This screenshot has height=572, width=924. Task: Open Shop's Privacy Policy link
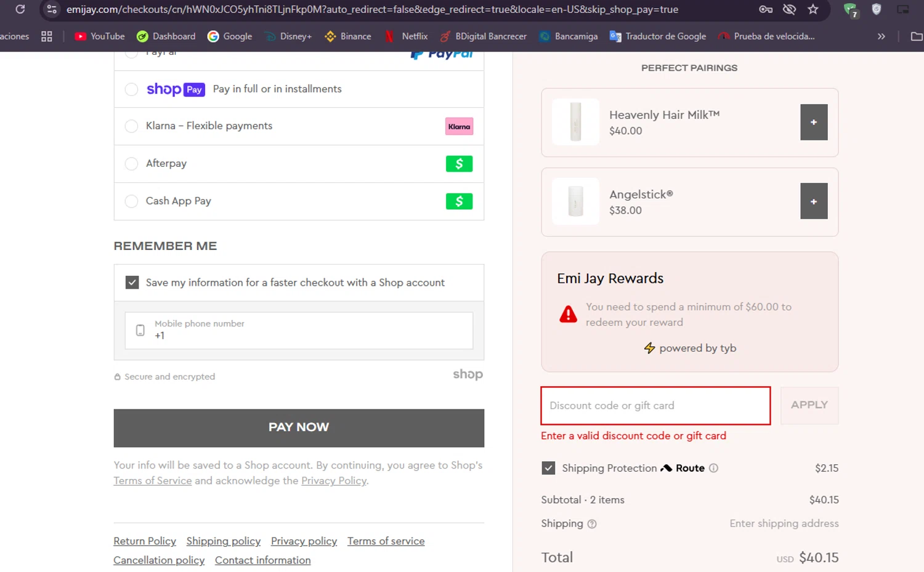pos(334,481)
